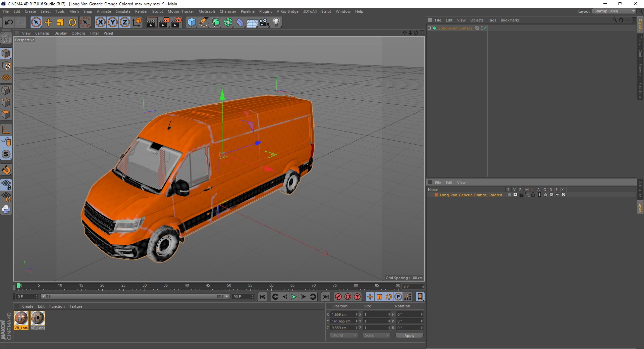The width and height of the screenshot is (644, 349).
Task: Select the Rotate tool
Action: point(72,22)
